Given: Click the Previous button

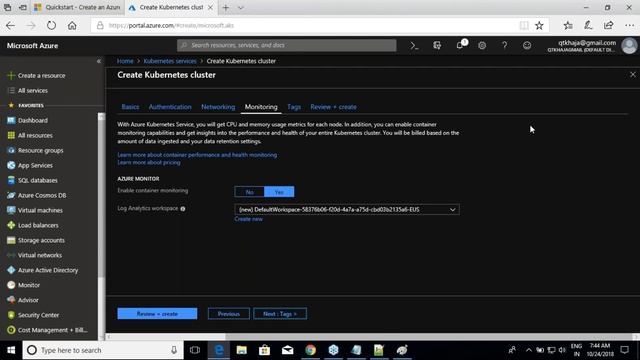Looking at the screenshot, I should (229, 314).
